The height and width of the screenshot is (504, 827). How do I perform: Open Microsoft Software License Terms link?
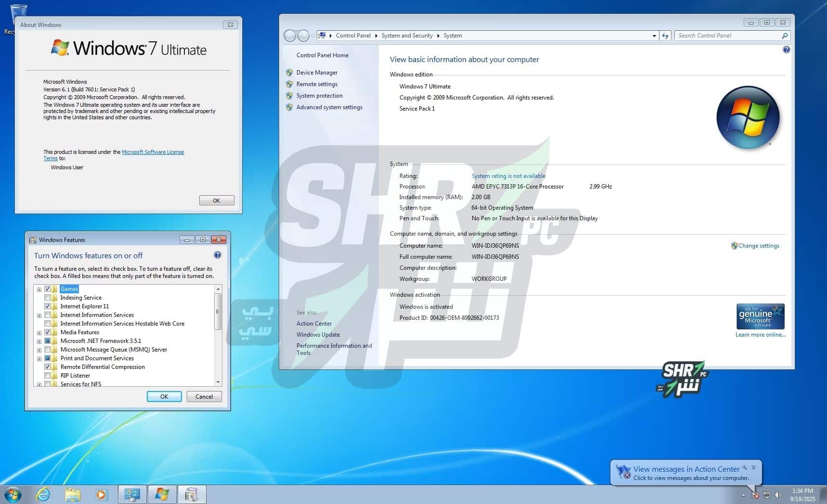[153, 152]
